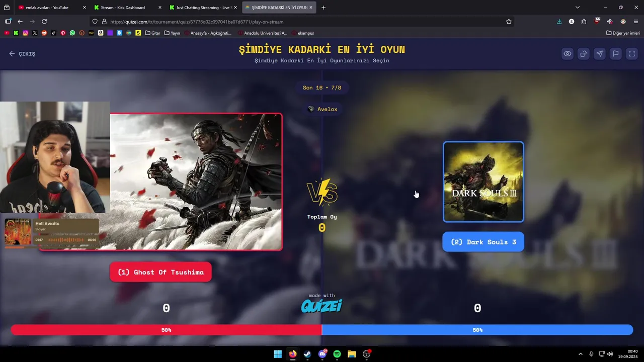The height and width of the screenshot is (362, 644).
Task: Open Anadolu Üniversitesi bookmark
Action: 262,33
